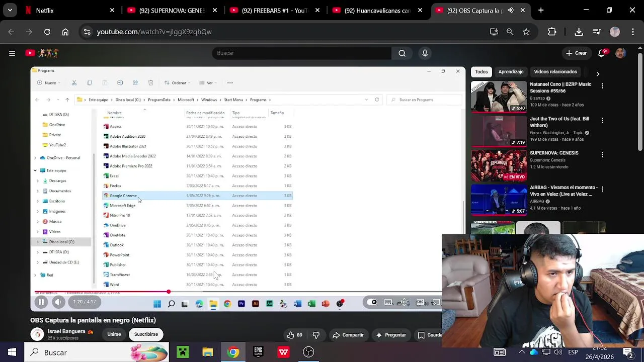The height and width of the screenshot is (362, 644).
Task: Open Israel Banguera channel link
Action: pos(66,331)
